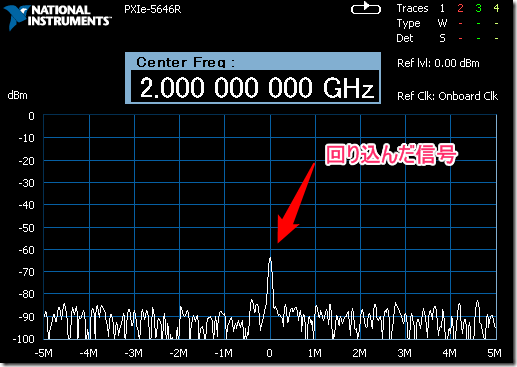This screenshot has height=367, width=517.
Task: Click the National Instruments logo
Action: tap(58, 17)
